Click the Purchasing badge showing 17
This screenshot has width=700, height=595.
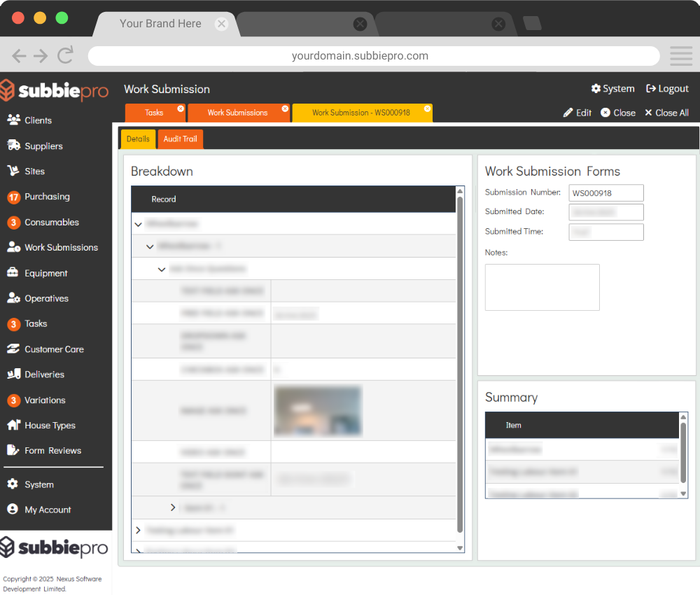click(x=13, y=197)
